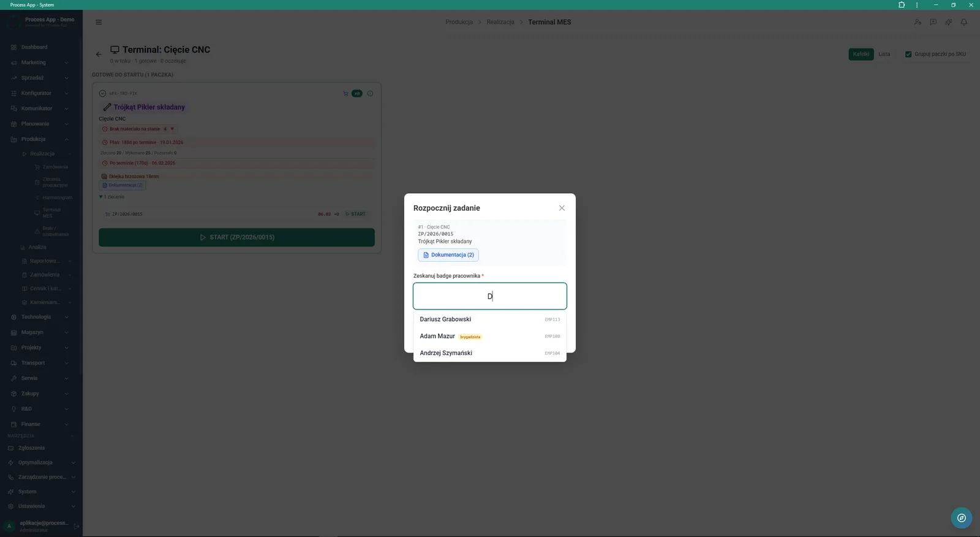Click the Finanse icon

click(13, 424)
